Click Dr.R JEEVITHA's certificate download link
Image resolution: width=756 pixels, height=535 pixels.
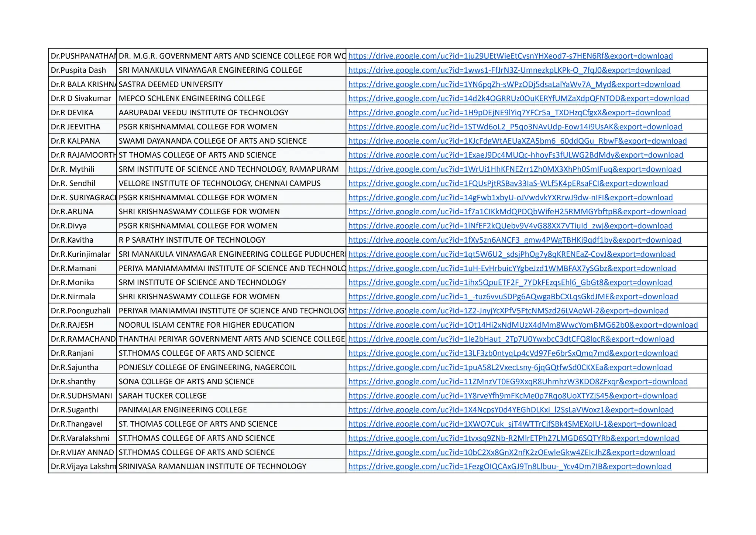[515, 127]
